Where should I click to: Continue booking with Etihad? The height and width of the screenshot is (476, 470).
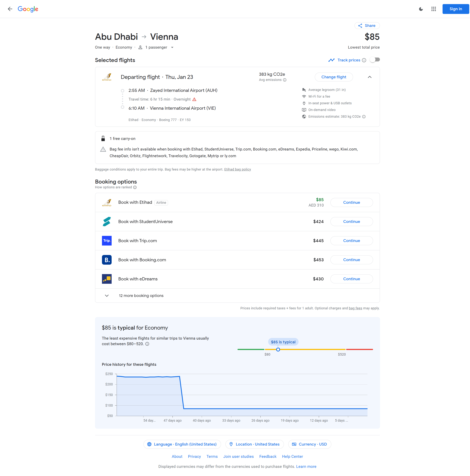(x=351, y=202)
